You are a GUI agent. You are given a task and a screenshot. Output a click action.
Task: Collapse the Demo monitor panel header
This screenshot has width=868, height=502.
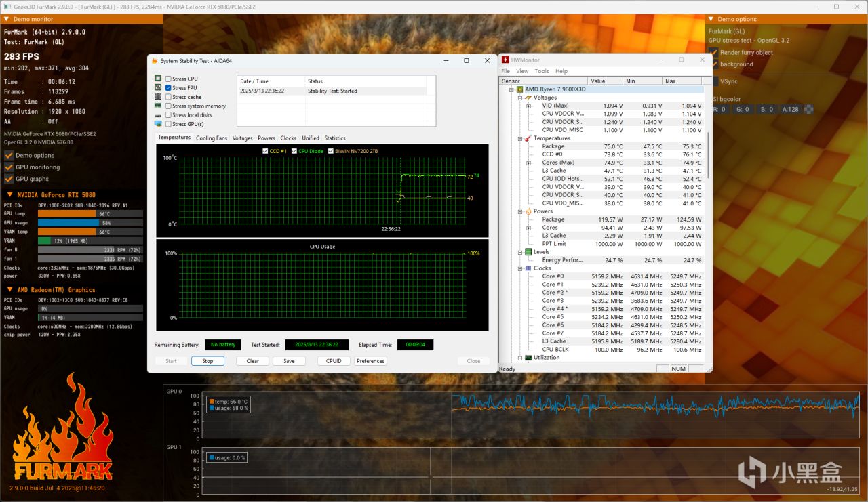coord(7,19)
